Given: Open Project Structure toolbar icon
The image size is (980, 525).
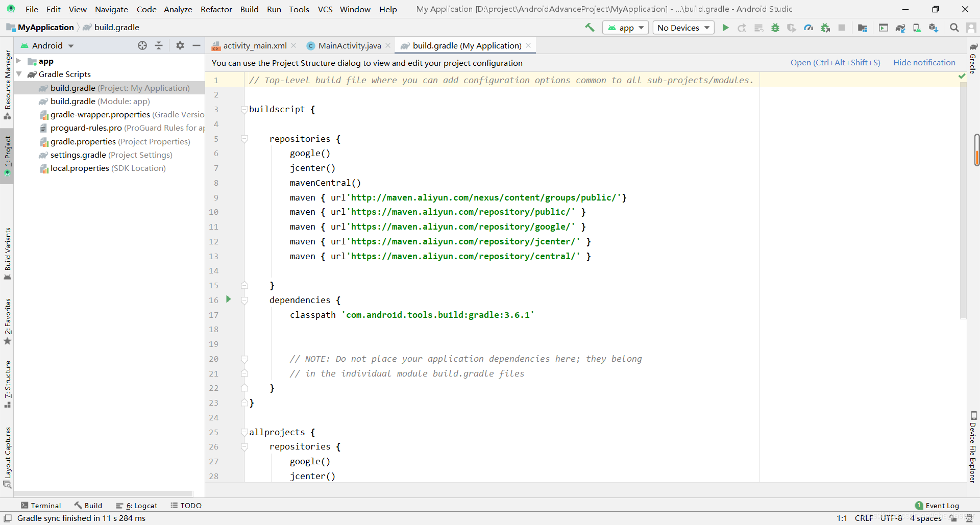Looking at the screenshot, I should coord(863,28).
